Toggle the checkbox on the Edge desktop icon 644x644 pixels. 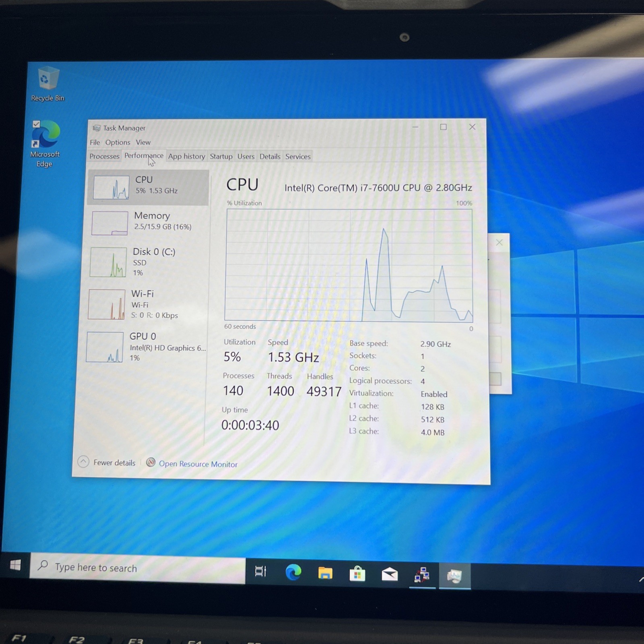36,124
